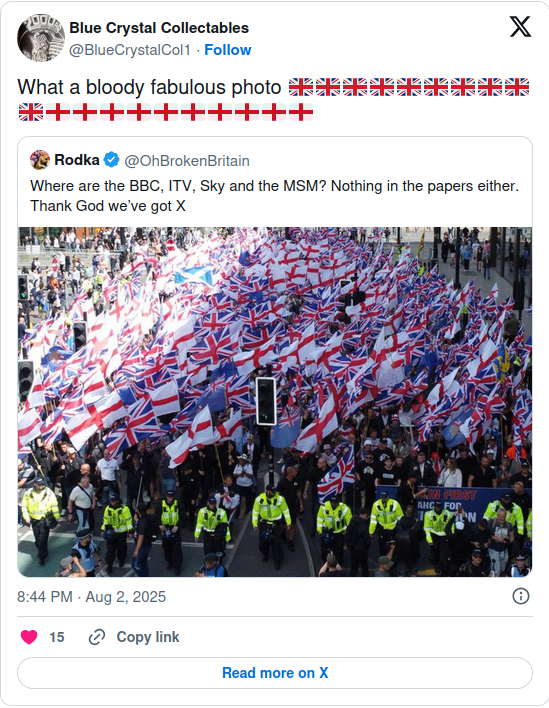The height and width of the screenshot is (708, 549).
Task: Click the quoted tweet text about BBC, ITV
Action: [274, 196]
